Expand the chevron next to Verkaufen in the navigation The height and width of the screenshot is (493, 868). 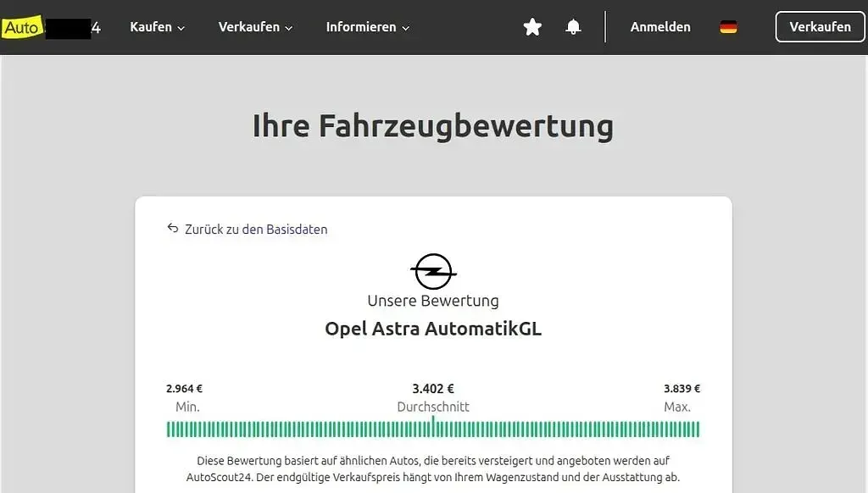pos(288,28)
